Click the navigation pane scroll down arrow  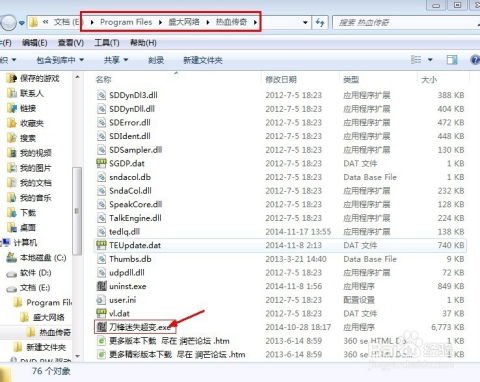pyautogui.click(x=77, y=356)
